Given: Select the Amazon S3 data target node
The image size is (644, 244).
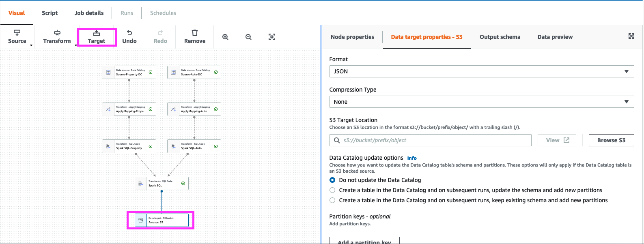Looking at the screenshot, I should [x=162, y=220].
